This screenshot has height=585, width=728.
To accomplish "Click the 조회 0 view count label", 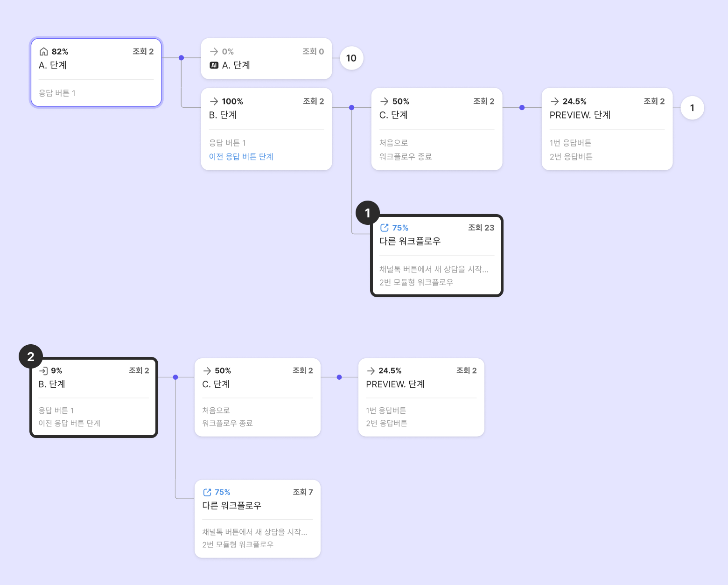I will (x=313, y=51).
